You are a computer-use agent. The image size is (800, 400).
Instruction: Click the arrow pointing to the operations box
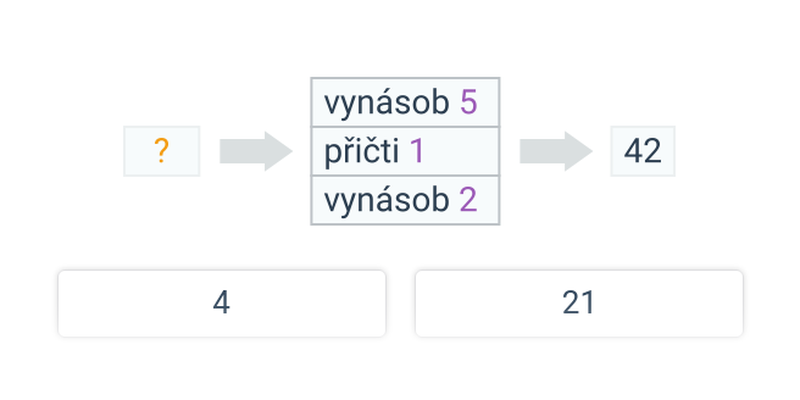click(255, 151)
